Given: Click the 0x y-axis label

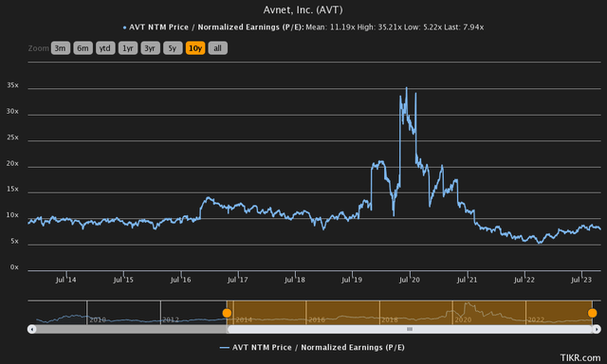Looking at the screenshot, I should pos(14,267).
